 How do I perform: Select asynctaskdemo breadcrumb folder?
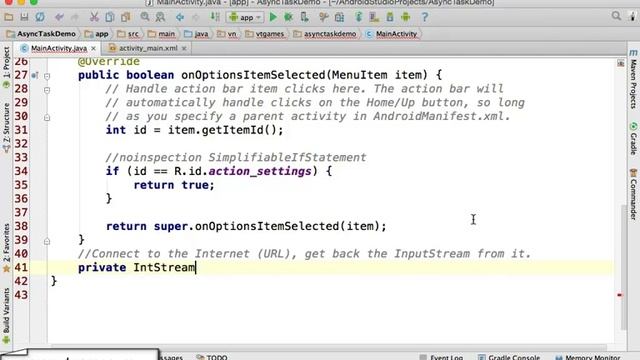[325, 34]
